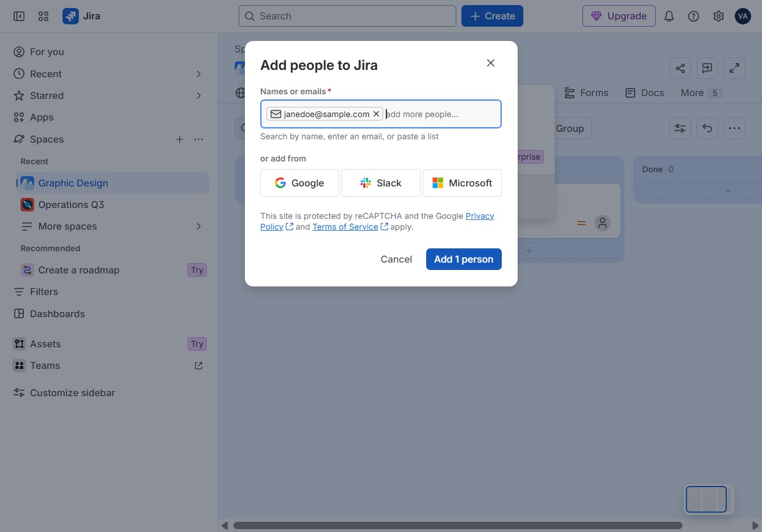Open the view settings sliders icon

coord(680,128)
